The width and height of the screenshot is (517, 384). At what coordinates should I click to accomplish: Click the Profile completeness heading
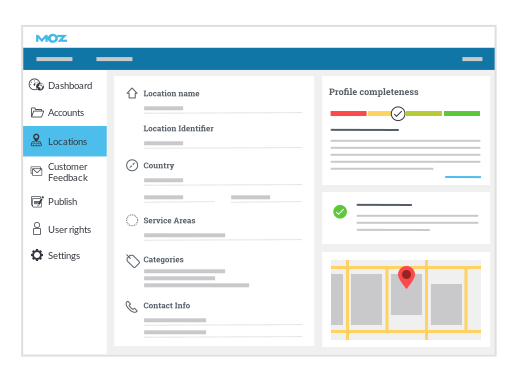(x=374, y=92)
